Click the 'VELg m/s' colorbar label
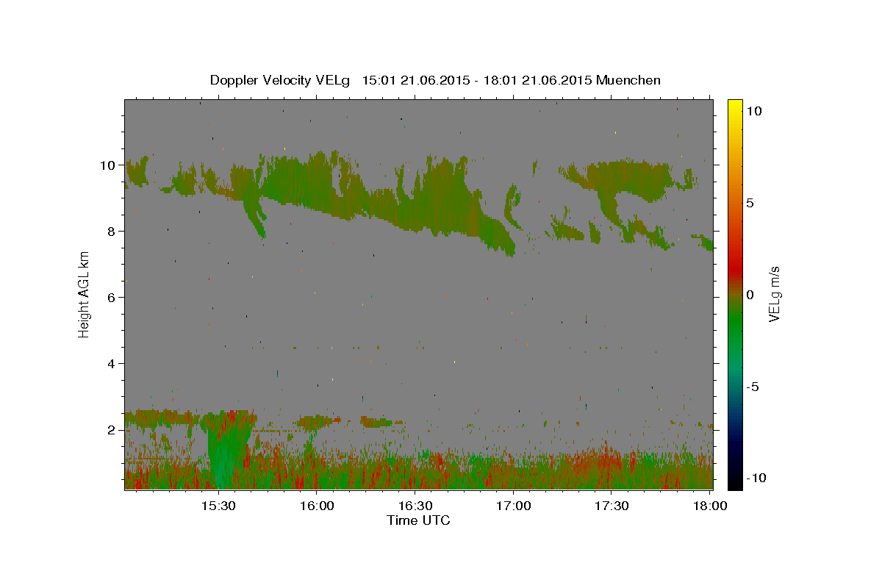Image resolution: width=882 pixels, height=588 pixels. 774,295
